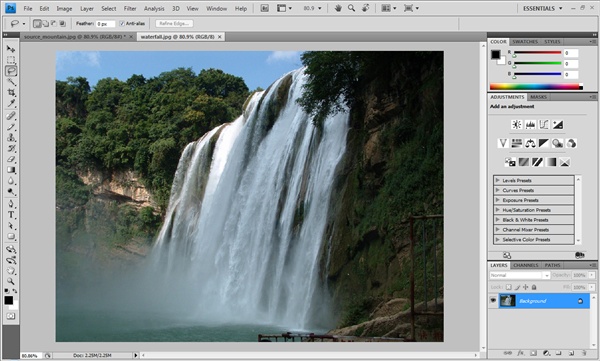The height and width of the screenshot is (361, 600).
Task: Click the Feather input field
Action: coord(105,24)
